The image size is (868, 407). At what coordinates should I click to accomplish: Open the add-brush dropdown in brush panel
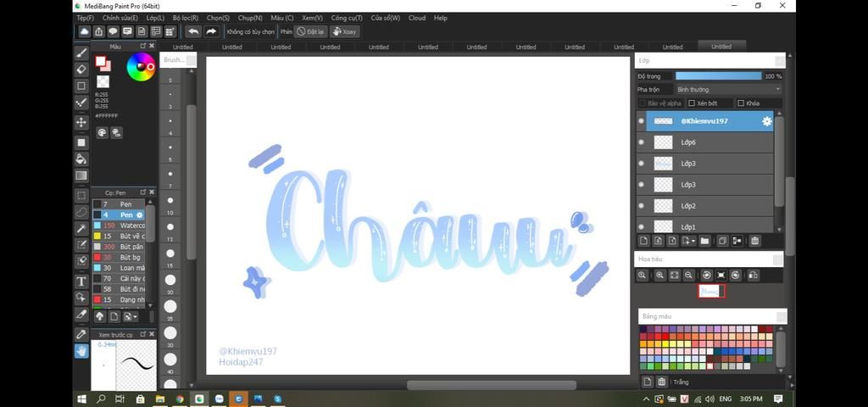coord(131,317)
